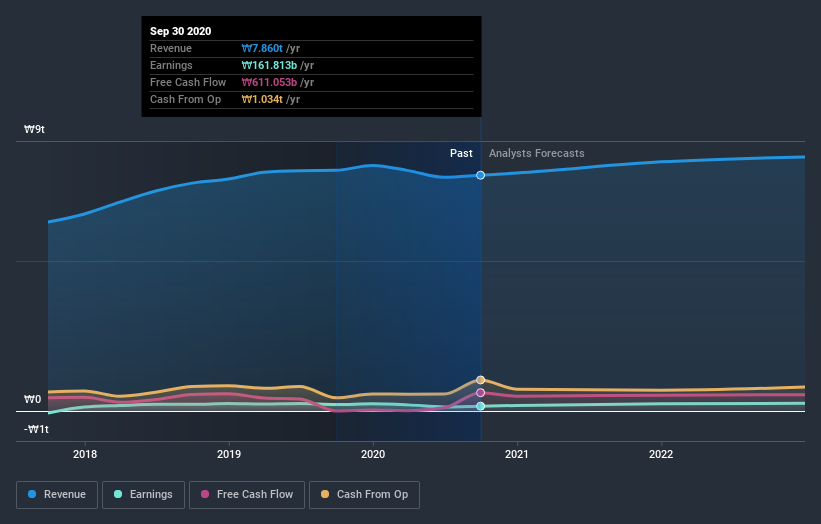Click the ₩1.034t cash from op value
The width and height of the screenshot is (821, 524).
pyautogui.click(x=262, y=99)
